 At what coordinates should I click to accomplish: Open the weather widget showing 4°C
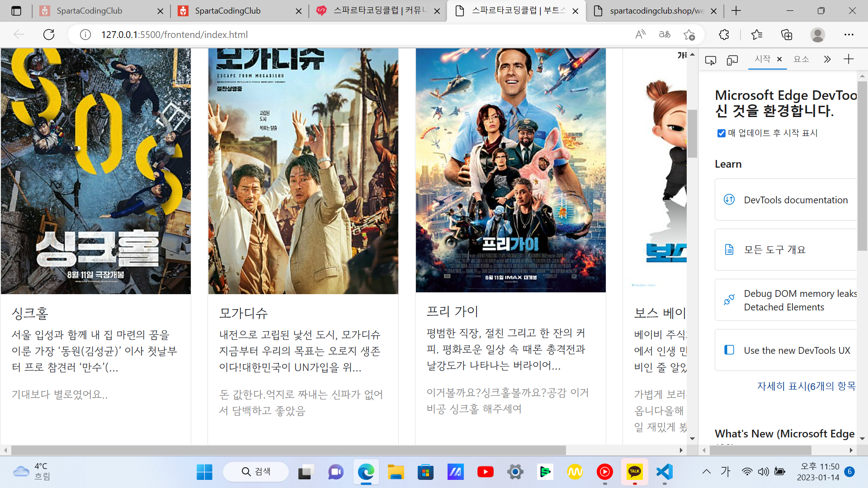[x=32, y=472]
